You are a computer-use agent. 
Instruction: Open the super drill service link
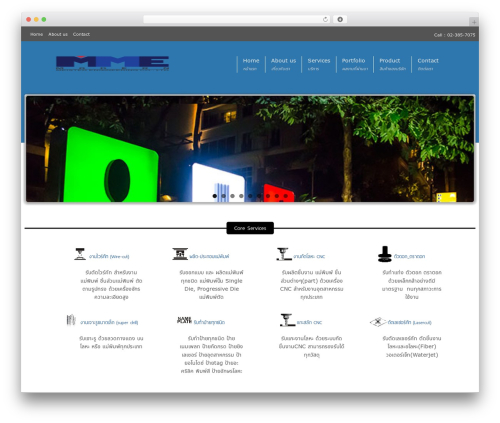109,322
